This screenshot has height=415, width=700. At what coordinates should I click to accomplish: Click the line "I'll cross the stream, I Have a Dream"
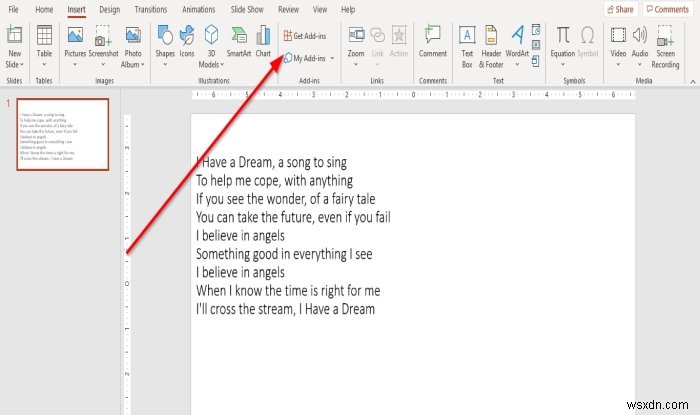(x=285, y=309)
